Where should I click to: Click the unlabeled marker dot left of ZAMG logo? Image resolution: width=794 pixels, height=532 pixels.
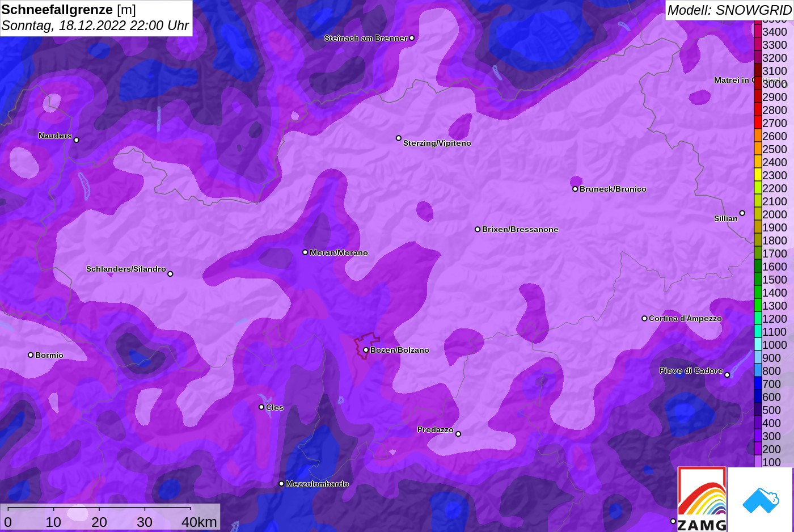coord(673,521)
